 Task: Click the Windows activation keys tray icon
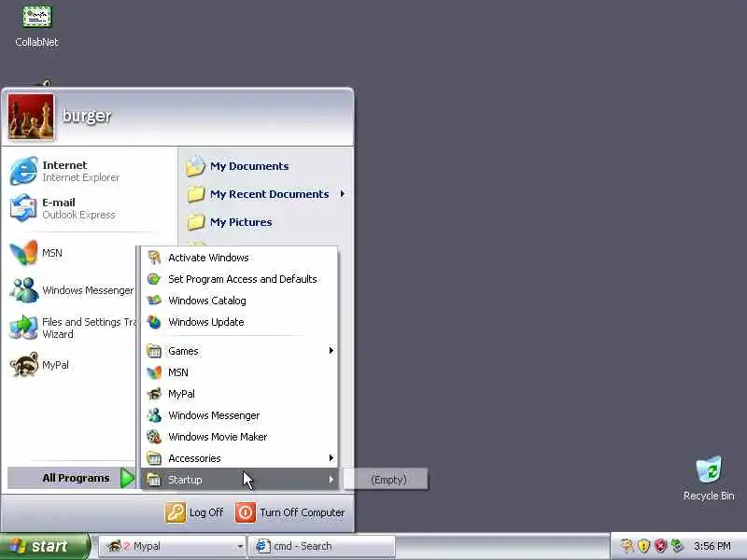coord(627,546)
